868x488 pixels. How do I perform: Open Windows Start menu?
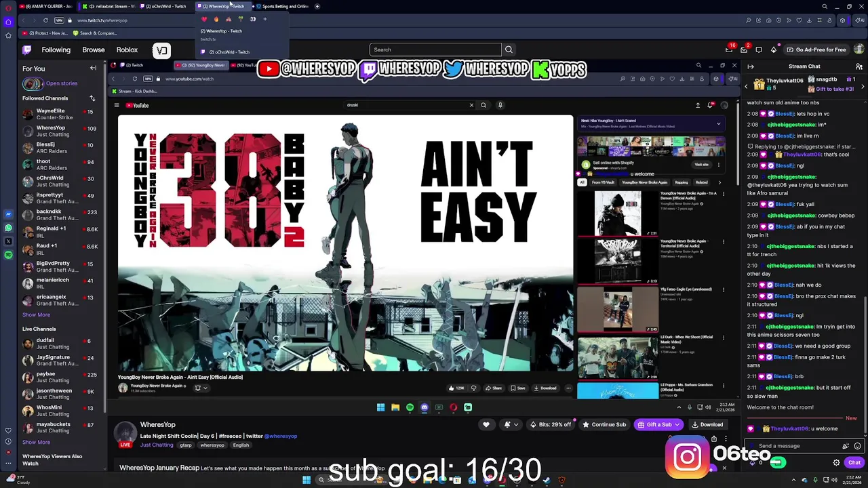click(x=306, y=481)
